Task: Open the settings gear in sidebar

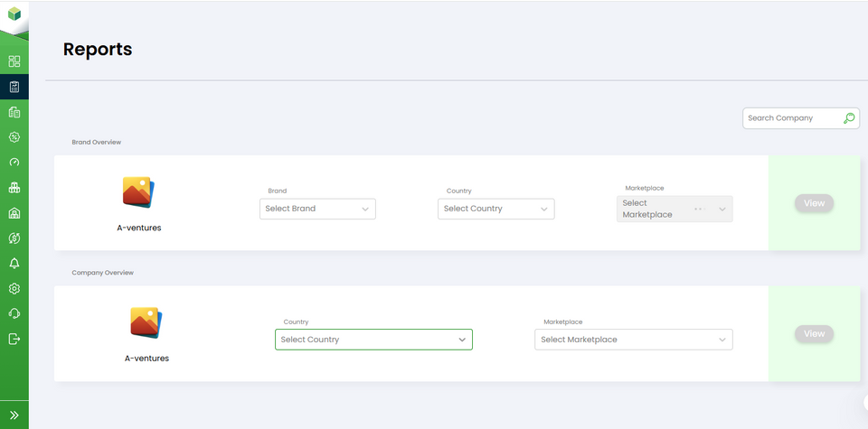Action: 14,289
